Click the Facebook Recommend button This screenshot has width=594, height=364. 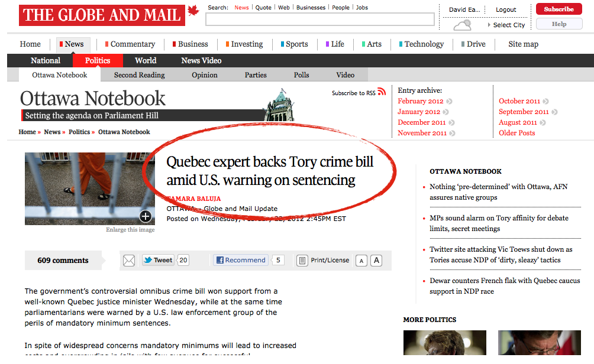(240, 260)
